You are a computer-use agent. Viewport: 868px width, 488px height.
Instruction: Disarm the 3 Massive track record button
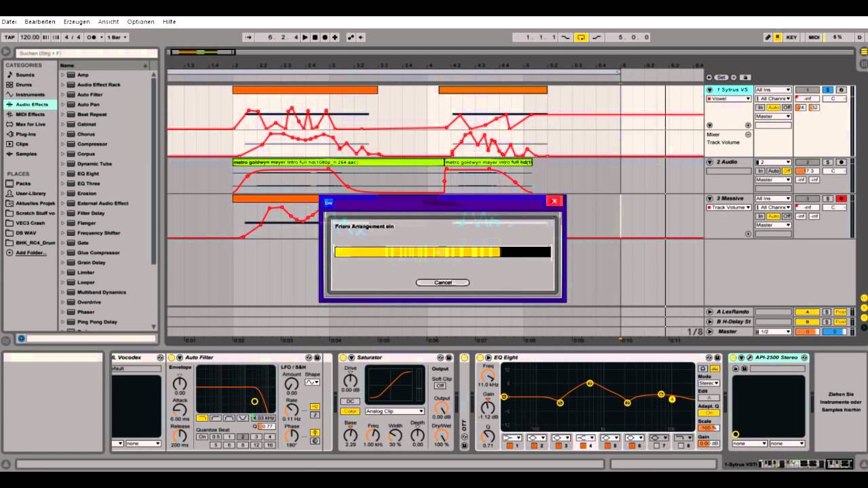[x=841, y=199]
